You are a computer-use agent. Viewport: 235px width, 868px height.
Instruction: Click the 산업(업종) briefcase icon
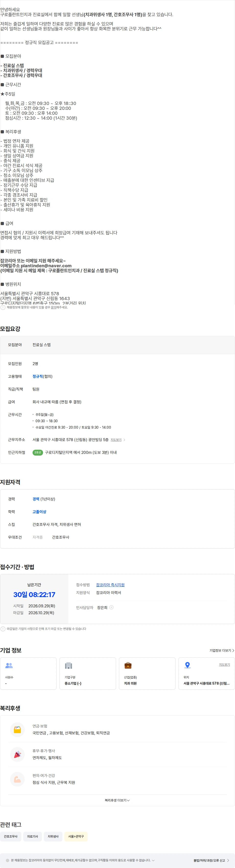click(x=128, y=665)
